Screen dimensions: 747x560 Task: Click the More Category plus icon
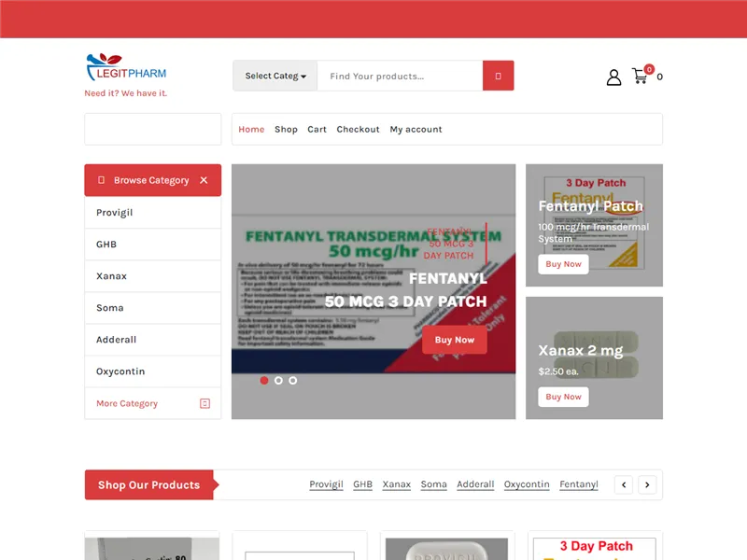tap(204, 403)
